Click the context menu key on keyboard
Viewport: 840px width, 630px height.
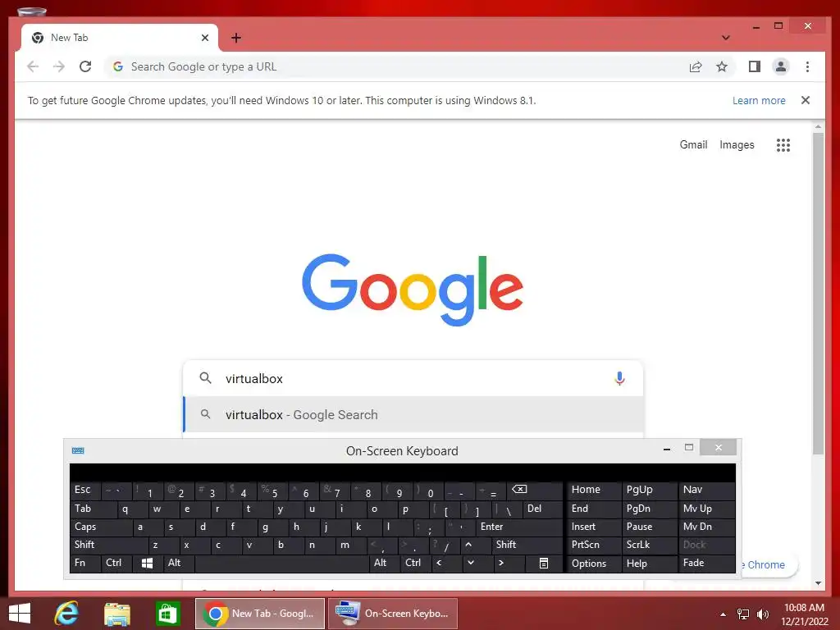543,563
